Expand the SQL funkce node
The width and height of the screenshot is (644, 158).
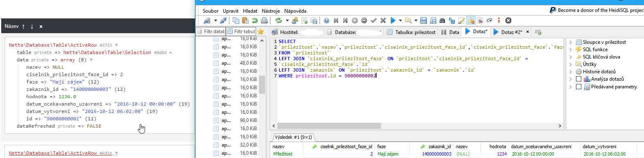(570, 50)
